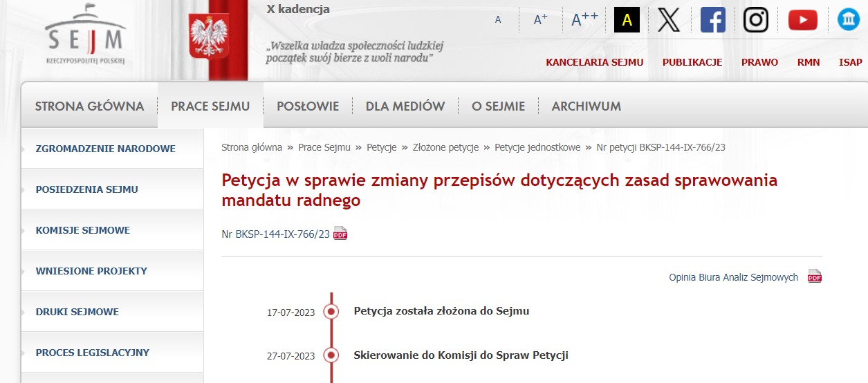This screenshot has height=383, width=868.
Task: Select Prace Sejmu tab
Action: (210, 106)
